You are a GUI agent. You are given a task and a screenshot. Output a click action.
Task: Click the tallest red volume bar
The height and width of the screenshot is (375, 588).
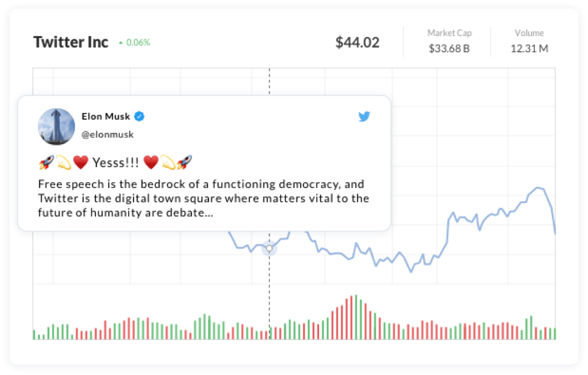[351, 317]
